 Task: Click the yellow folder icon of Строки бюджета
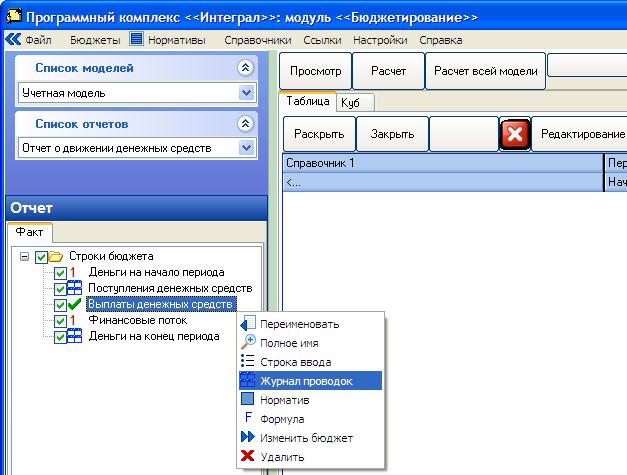click(x=56, y=256)
